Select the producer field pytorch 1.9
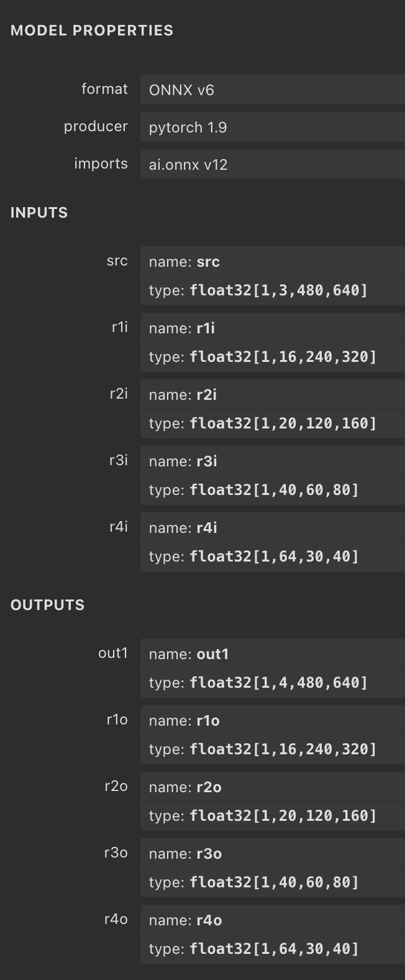The width and height of the screenshot is (405, 980). pyautogui.click(x=273, y=127)
